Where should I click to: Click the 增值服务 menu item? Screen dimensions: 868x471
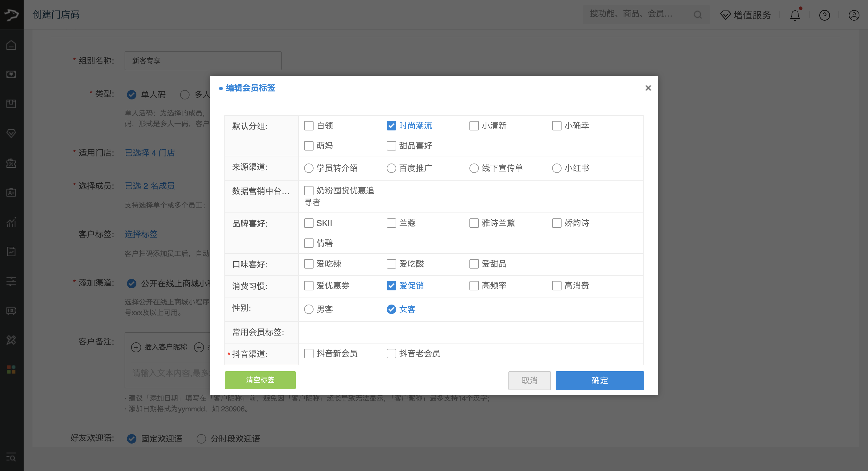coord(745,15)
